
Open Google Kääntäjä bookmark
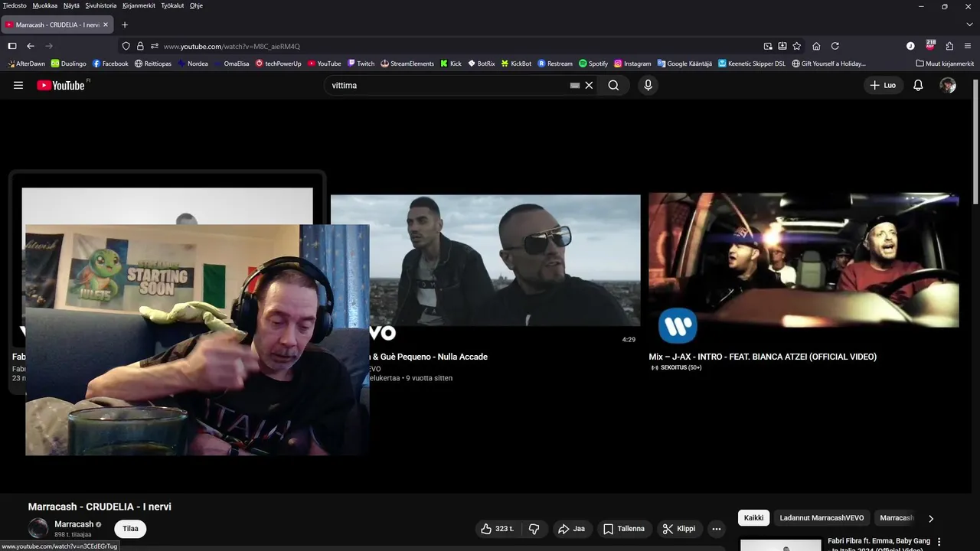684,64
